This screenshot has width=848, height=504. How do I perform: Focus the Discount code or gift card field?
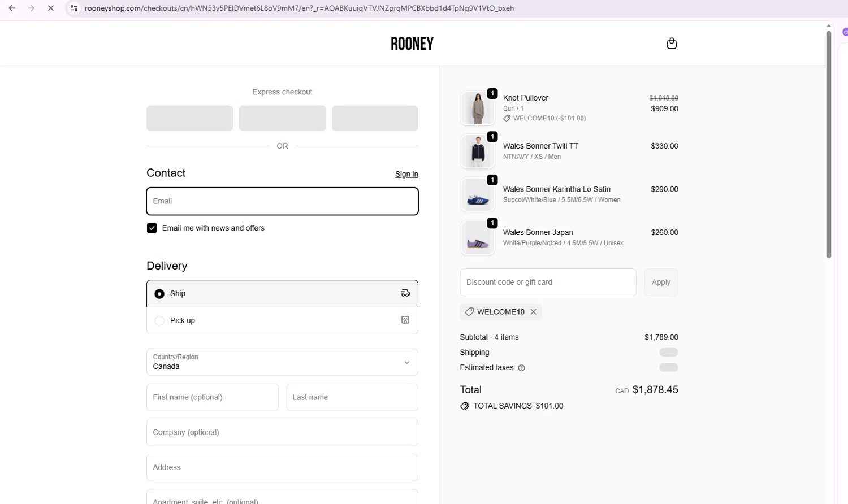click(548, 282)
